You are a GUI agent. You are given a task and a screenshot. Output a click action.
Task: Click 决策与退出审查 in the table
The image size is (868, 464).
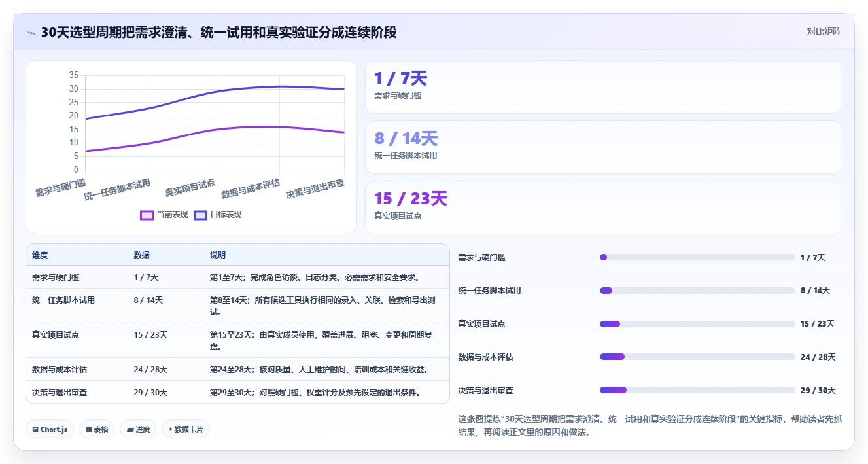[60, 393]
